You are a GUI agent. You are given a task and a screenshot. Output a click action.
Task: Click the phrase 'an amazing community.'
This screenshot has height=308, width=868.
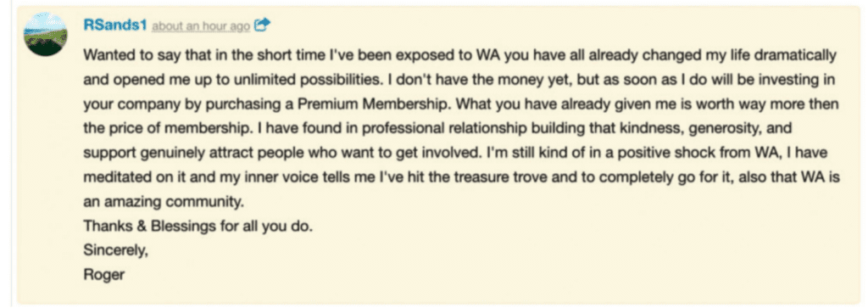164,202
